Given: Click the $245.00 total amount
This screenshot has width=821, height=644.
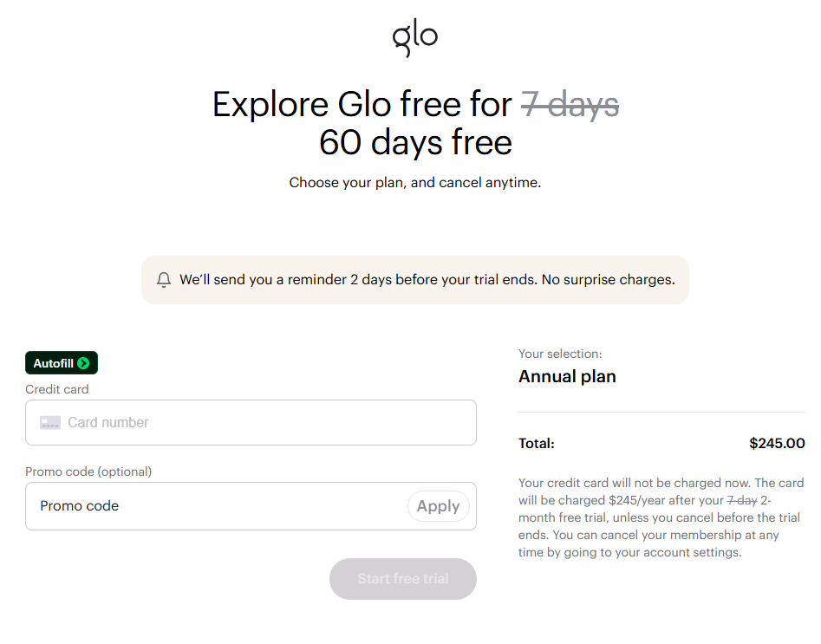Looking at the screenshot, I should coord(777,444).
